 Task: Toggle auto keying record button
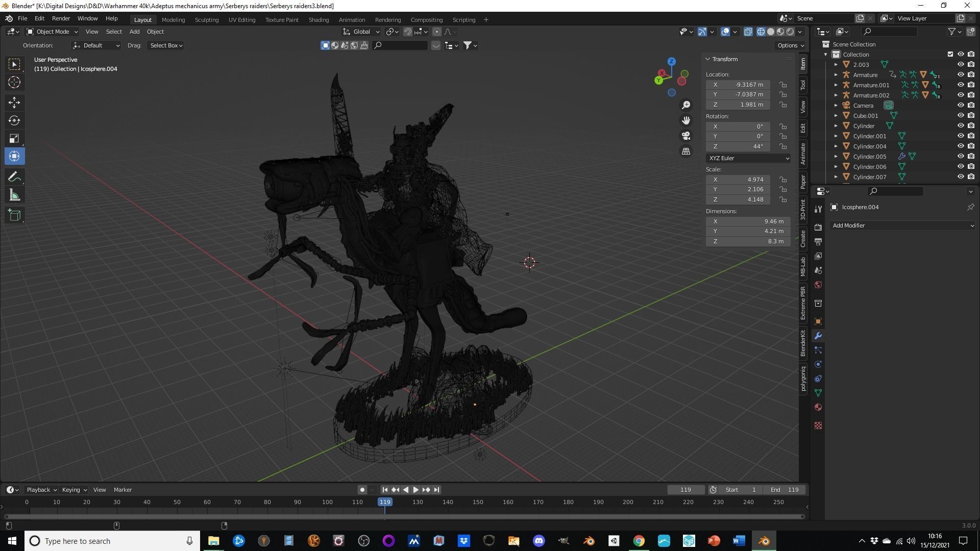coord(362,490)
